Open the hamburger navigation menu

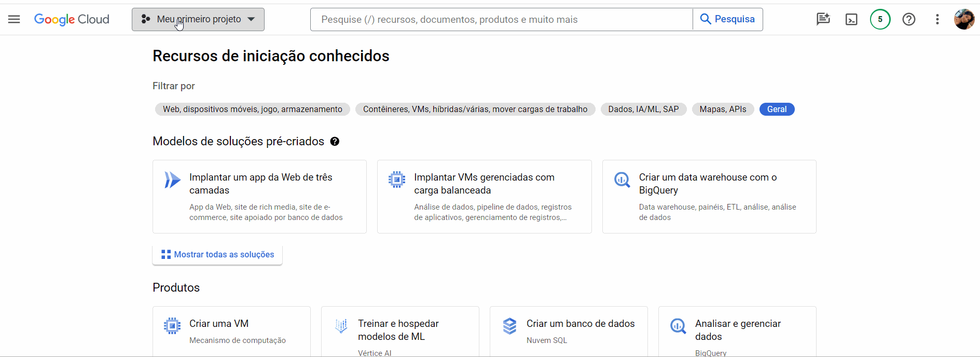point(14,19)
